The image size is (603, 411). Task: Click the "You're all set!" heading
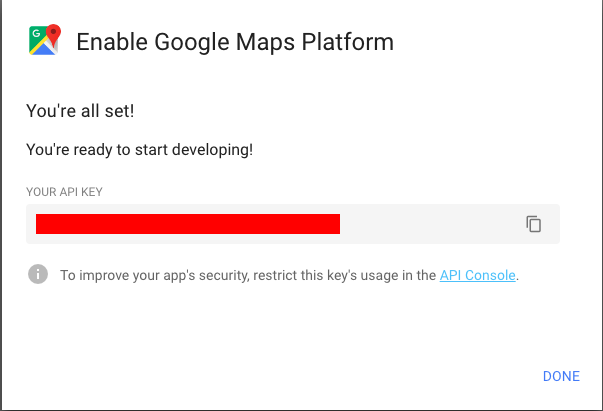point(80,111)
